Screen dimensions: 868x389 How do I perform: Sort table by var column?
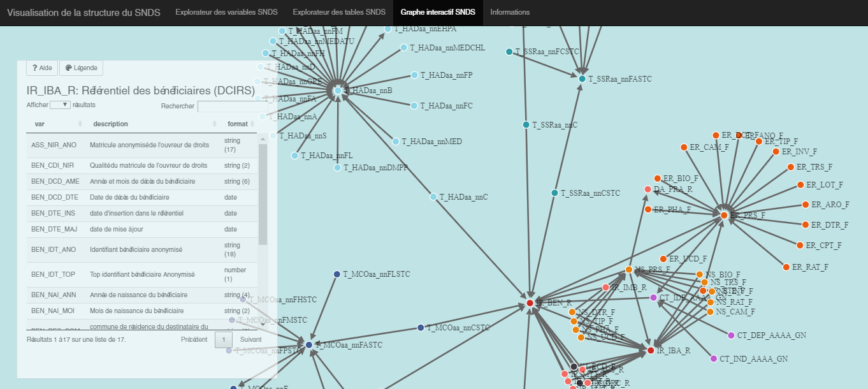[55, 124]
